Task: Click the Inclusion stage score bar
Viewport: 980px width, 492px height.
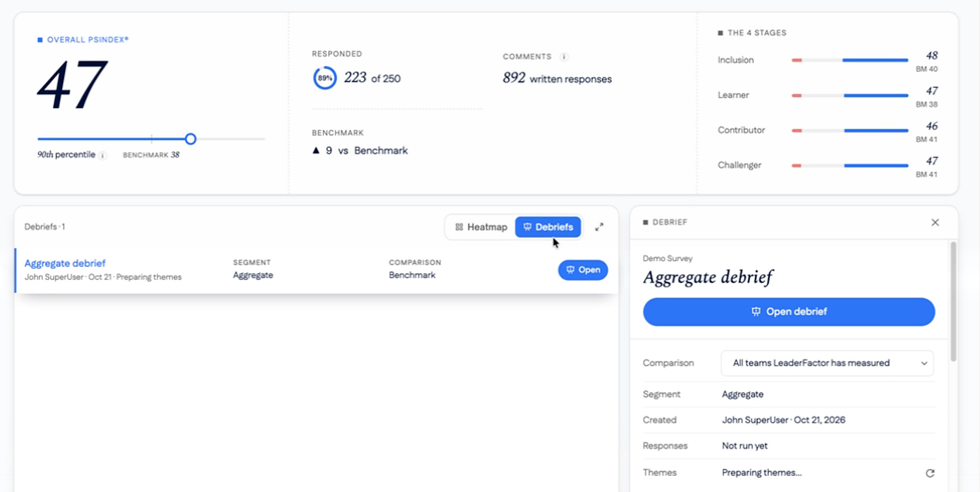Action: (x=849, y=60)
